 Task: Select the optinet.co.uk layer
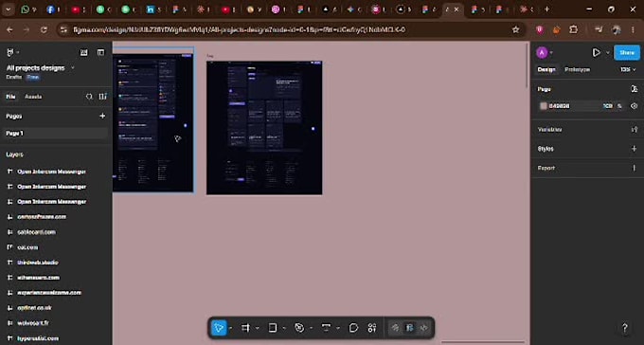(x=34, y=308)
